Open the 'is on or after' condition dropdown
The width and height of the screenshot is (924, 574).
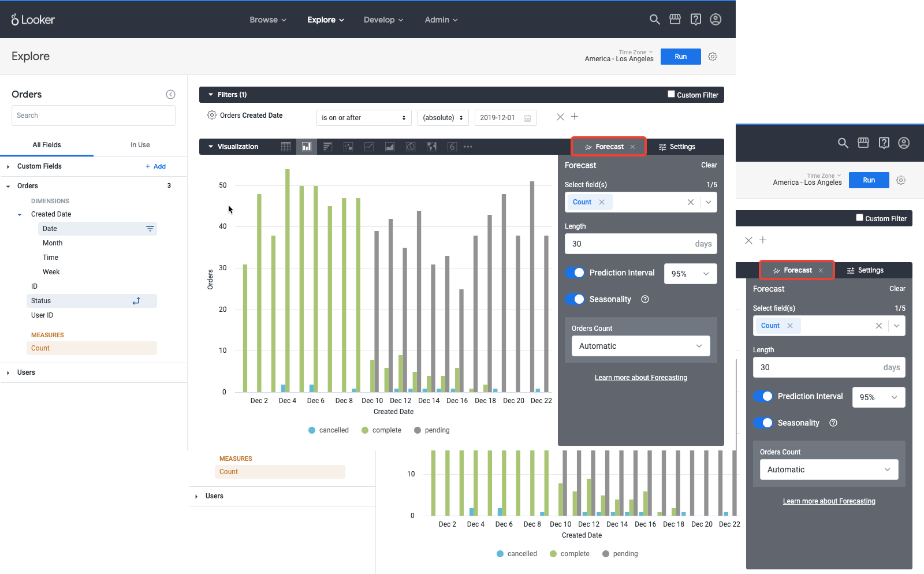click(x=364, y=118)
